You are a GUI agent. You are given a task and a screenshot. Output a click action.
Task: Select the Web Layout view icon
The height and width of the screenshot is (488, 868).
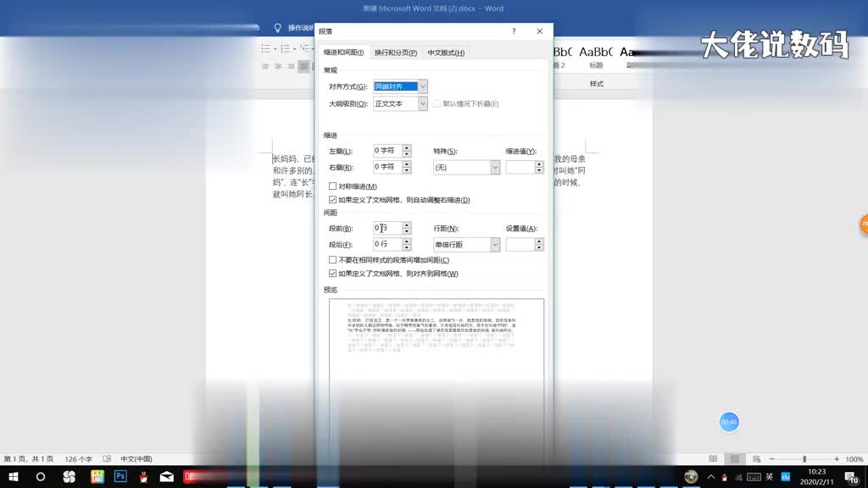tap(757, 457)
